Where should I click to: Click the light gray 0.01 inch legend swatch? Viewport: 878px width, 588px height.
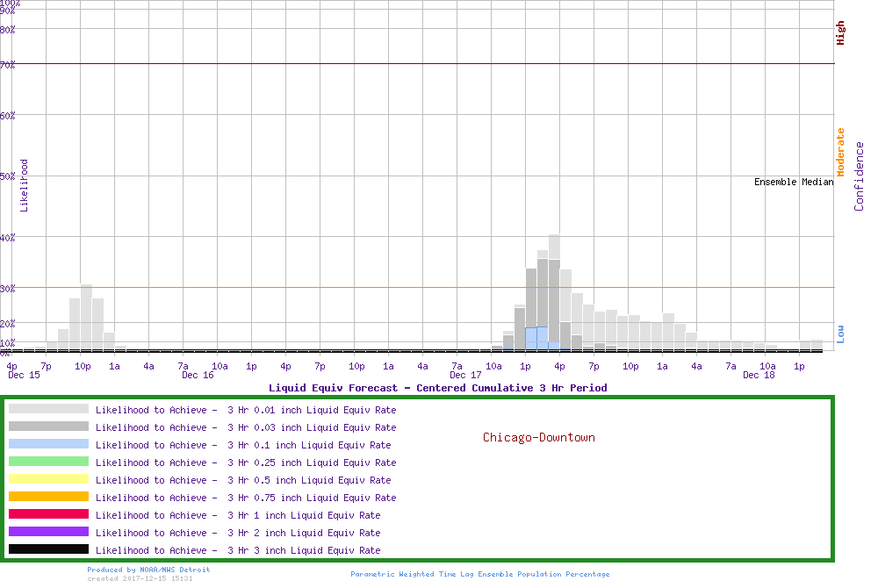click(48, 409)
